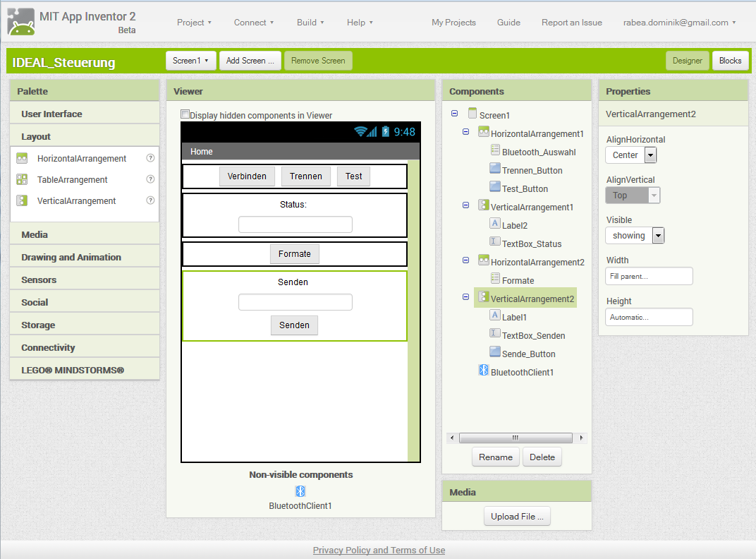
Task: Open the Project menu
Action: (194, 23)
